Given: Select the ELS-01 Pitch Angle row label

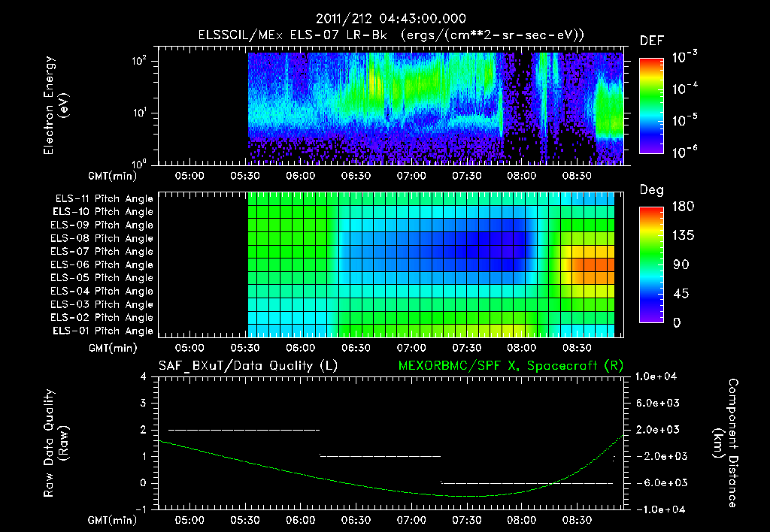Looking at the screenshot, I should (103, 331).
